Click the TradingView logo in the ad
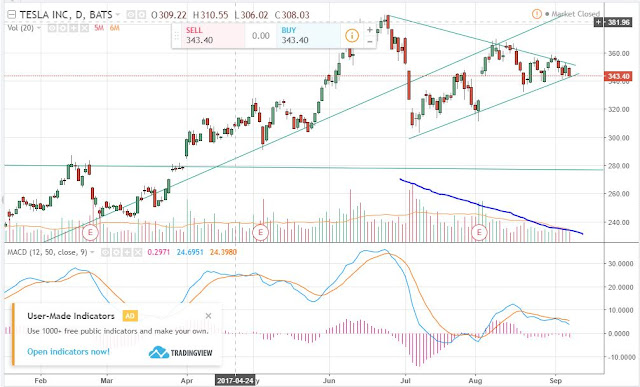The height and width of the screenshot is (387, 640). 180,352
